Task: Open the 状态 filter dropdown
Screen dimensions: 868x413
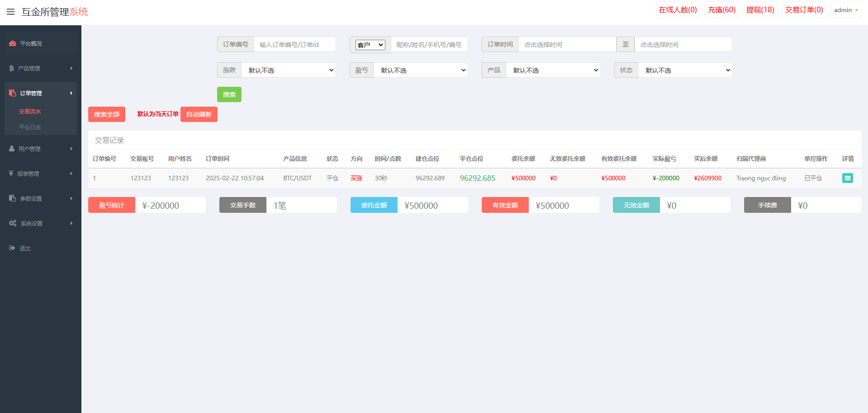Action: 685,70
